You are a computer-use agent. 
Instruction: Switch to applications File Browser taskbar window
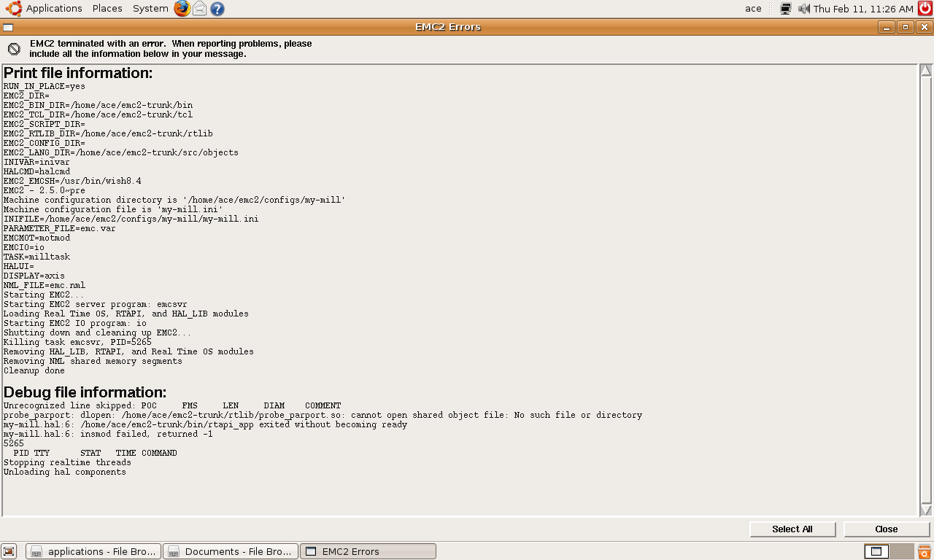[x=93, y=551]
